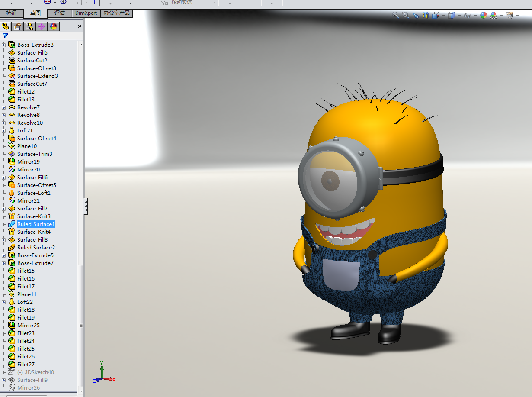Click the Fillet15 feature icon

[x=12, y=271]
